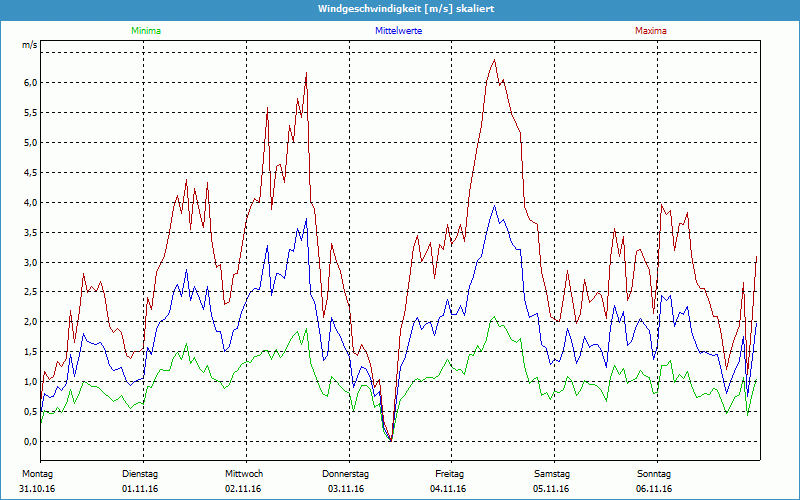Click the Donnerstag day label
The width and height of the screenshot is (800, 500).
coord(345,474)
